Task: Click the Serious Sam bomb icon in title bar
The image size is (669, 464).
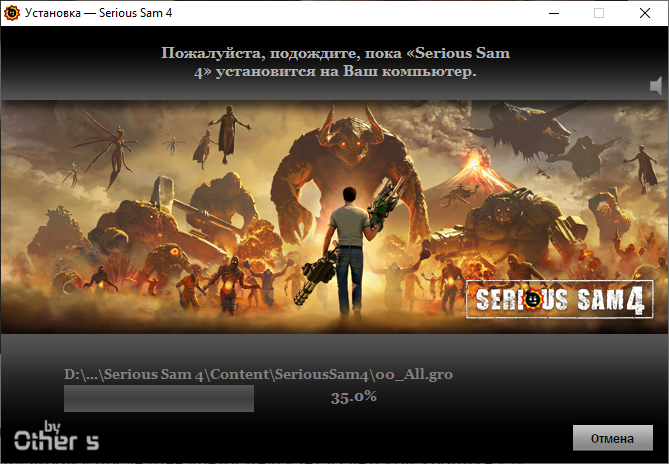Action: [12, 13]
